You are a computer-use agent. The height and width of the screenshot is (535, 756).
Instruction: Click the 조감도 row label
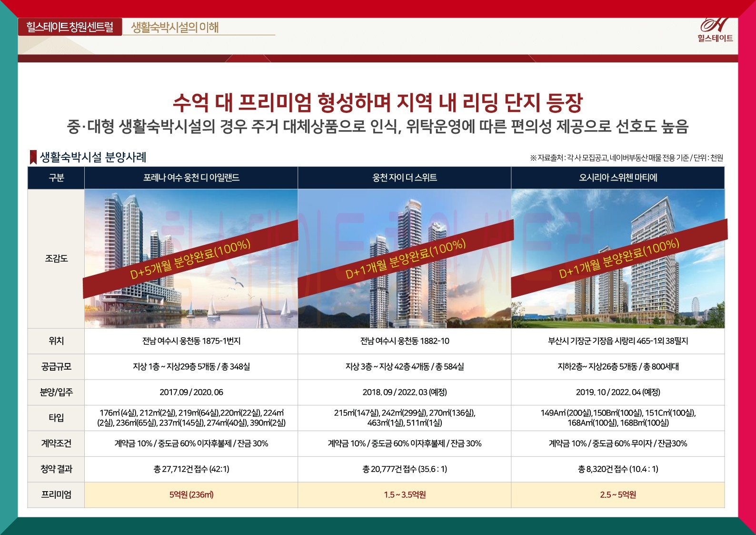[56, 259]
